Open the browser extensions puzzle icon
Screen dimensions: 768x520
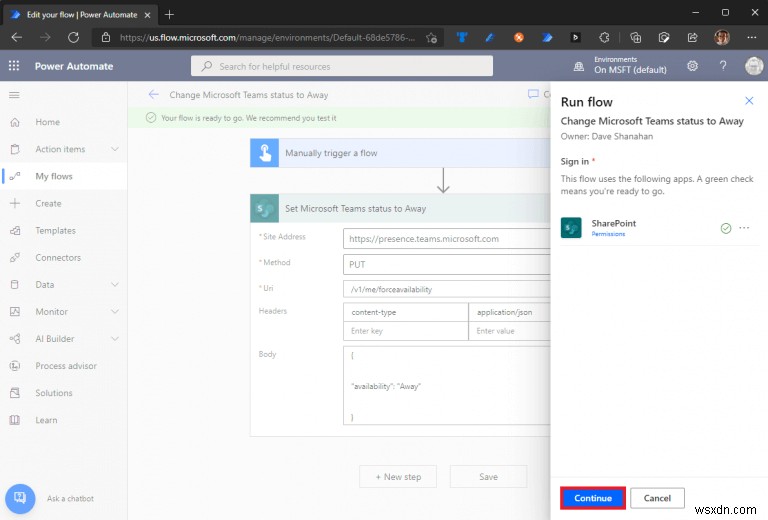click(604, 37)
